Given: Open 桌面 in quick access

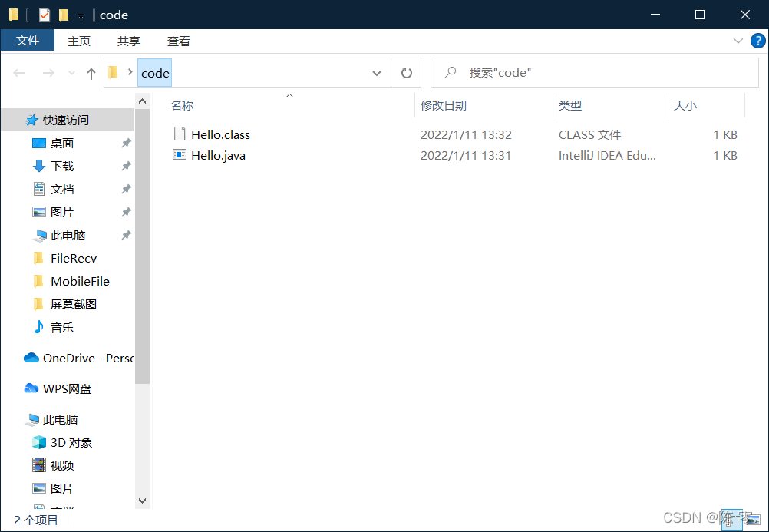Looking at the screenshot, I should tap(62, 144).
